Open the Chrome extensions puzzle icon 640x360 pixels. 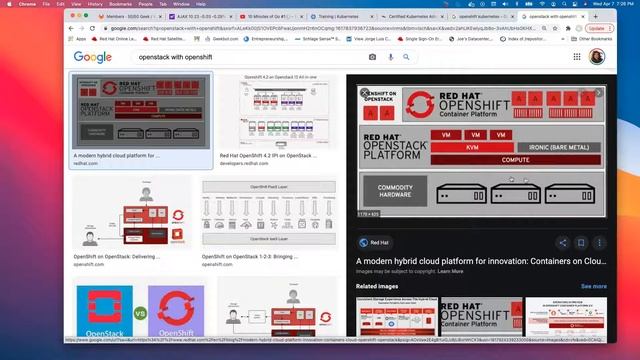coord(568,29)
